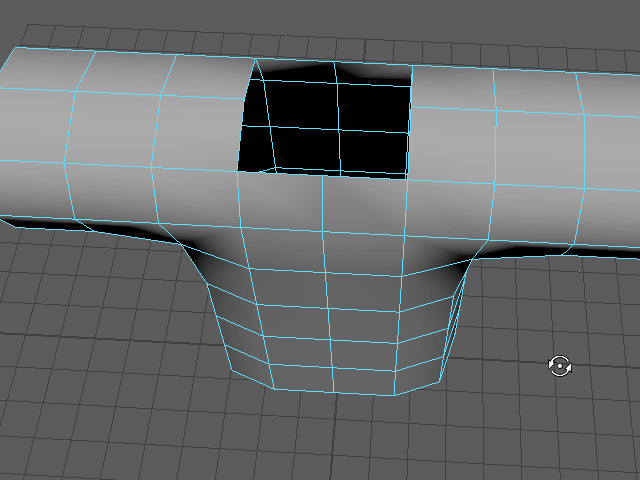Select the vertex at the hole's center crossing

click(x=337, y=130)
